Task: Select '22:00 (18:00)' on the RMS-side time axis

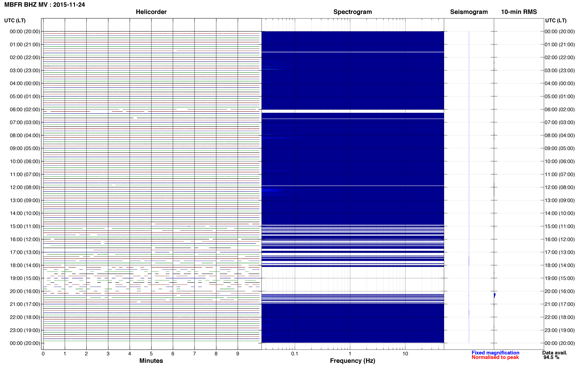Action: pyautogui.click(x=560, y=317)
